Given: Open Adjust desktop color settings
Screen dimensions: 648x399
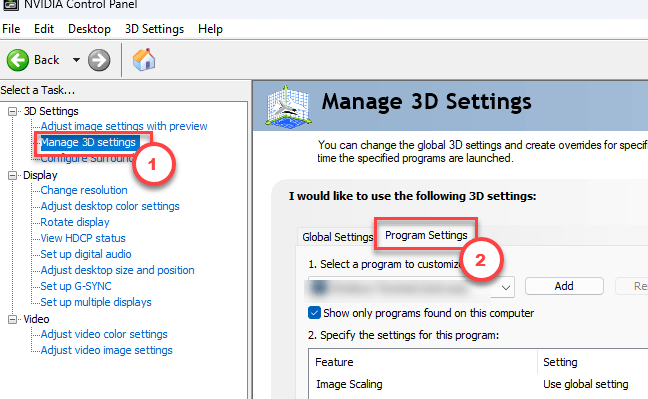Looking at the screenshot, I should [110, 206].
